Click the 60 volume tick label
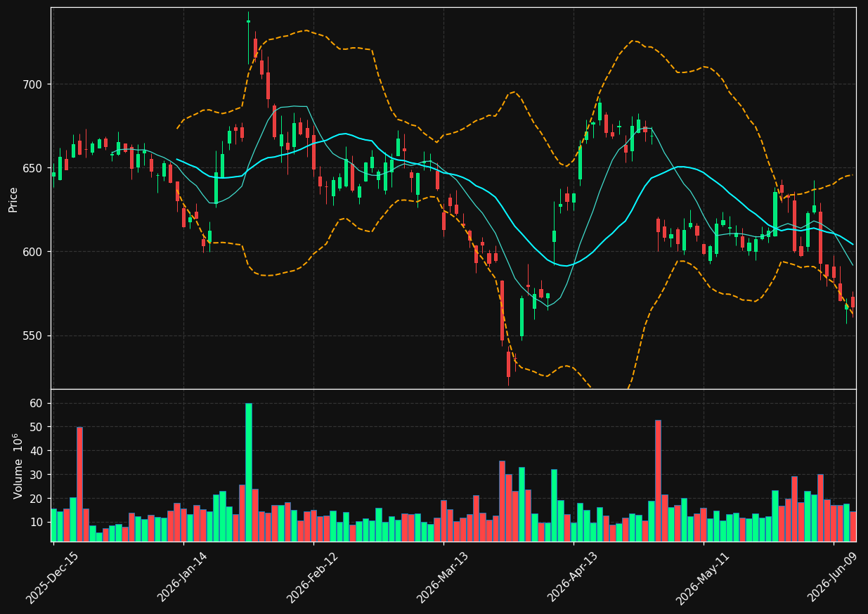The height and width of the screenshot is (614, 868). (37, 403)
